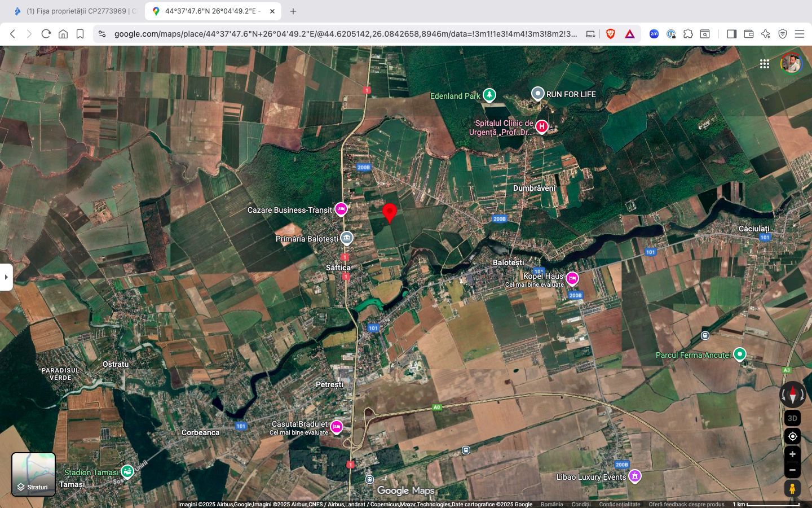Open the browser extensions puzzle icon
Screen dimensions: 812x508
[x=688, y=34]
